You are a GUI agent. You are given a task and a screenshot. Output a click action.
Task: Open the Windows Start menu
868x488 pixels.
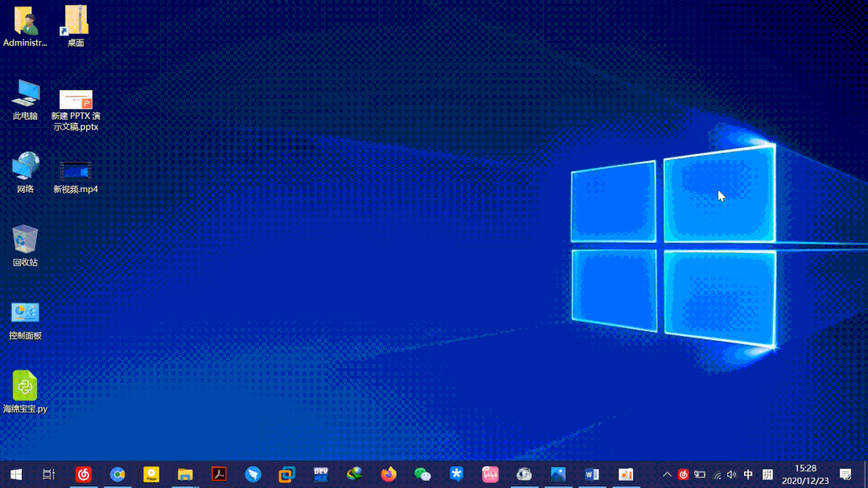click(16, 474)
